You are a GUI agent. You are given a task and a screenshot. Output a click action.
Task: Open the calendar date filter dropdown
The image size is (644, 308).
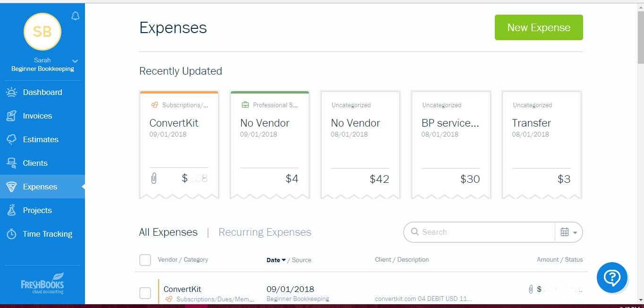coord(568,232)
